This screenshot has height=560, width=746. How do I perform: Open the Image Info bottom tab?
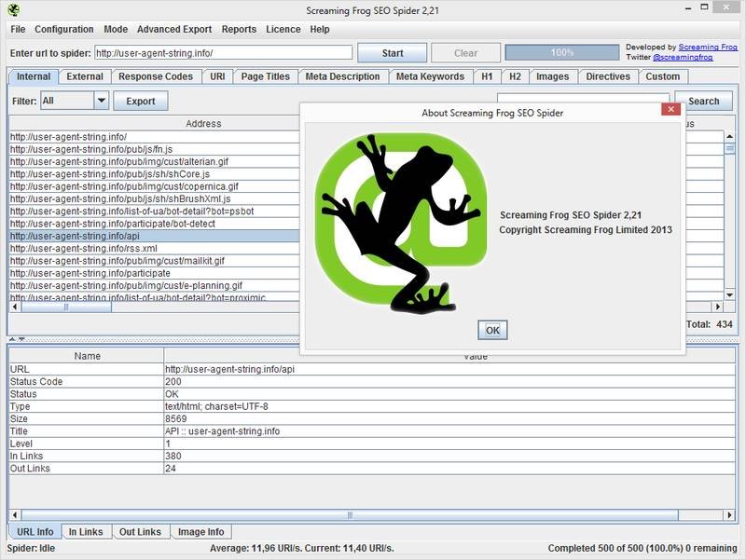[x=201, y=532]
